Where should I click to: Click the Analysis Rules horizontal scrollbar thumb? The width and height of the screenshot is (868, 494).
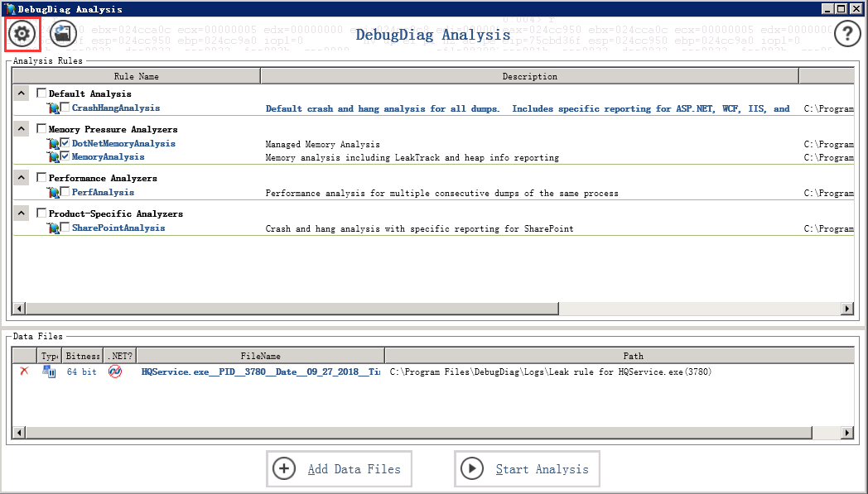click(292, 308)
